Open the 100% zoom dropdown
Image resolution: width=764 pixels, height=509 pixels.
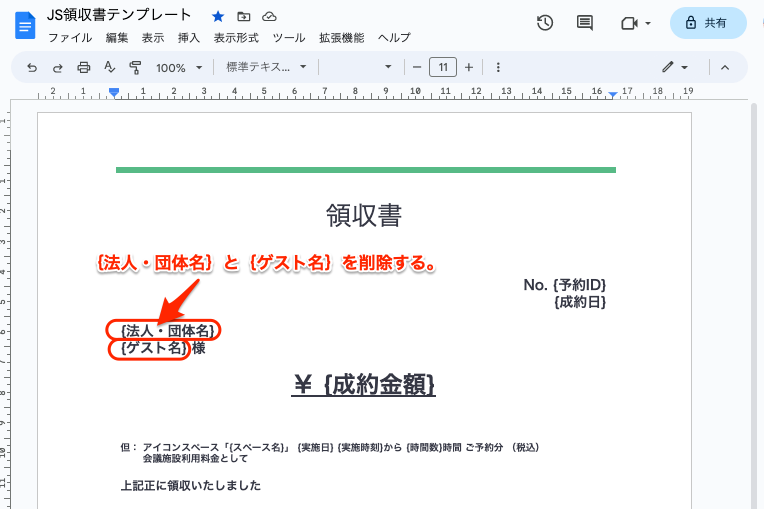[x=179, y=68]
